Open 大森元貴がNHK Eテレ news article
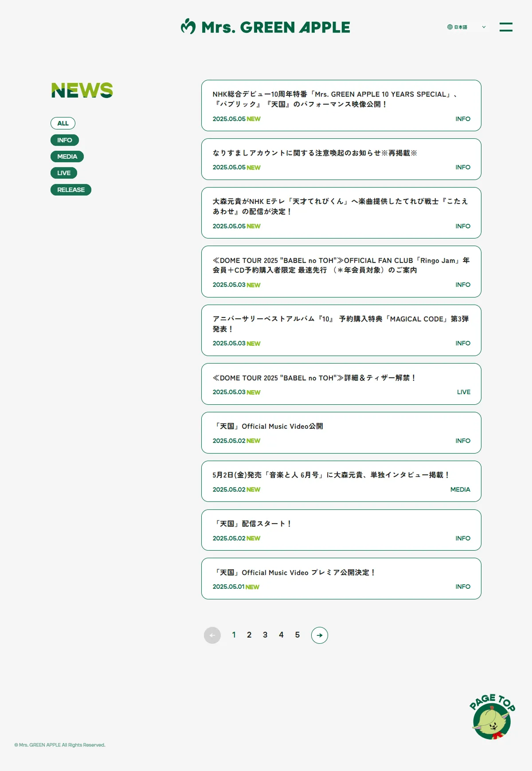This screenshot has height=771, width=532. [341, 213]
